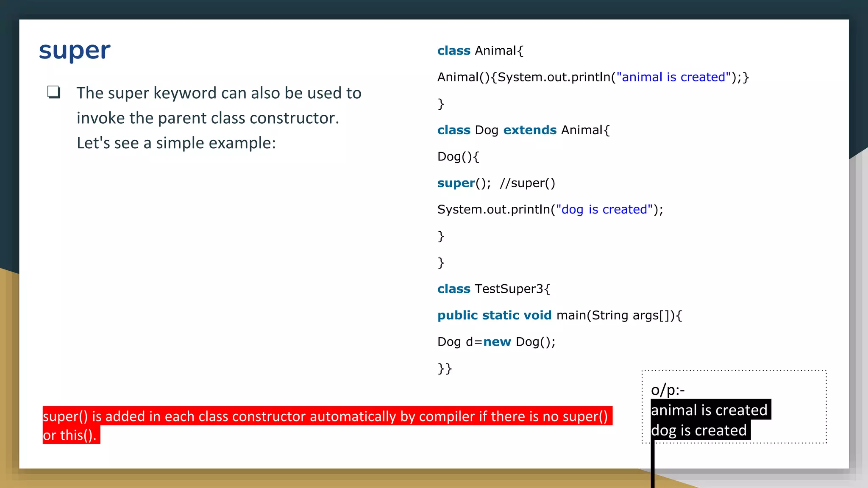Screen dimensions: 868x488
Task: Click the code line 'class TestSuper3{'
Action: click(x=494, y=289)
